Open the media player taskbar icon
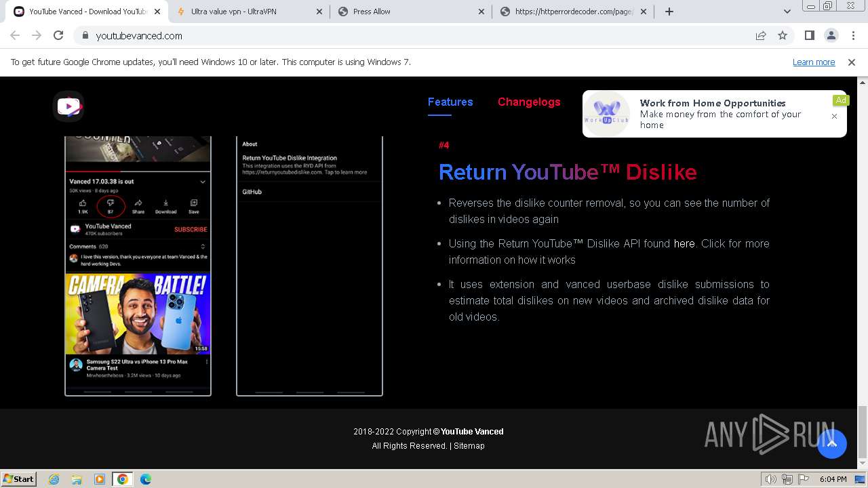 click(x=100, y=479)
